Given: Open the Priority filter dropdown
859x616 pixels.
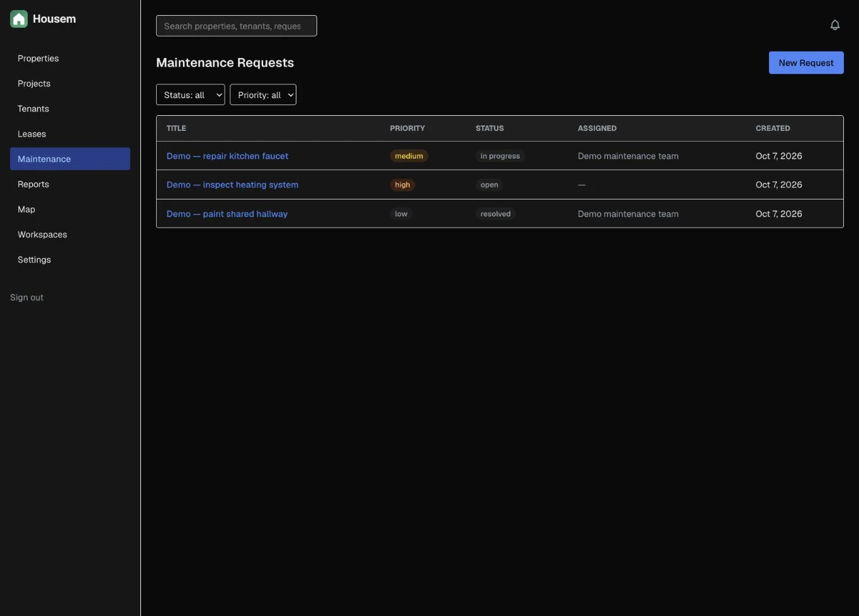Looking at the screenshot, I should point(263,95).
